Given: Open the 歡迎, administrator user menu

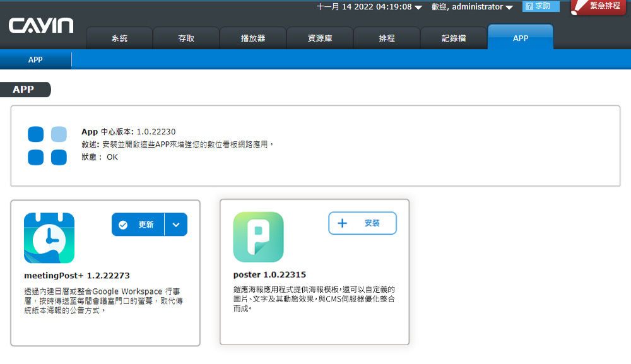Looking at the screenshot, I should coord(472,7).
